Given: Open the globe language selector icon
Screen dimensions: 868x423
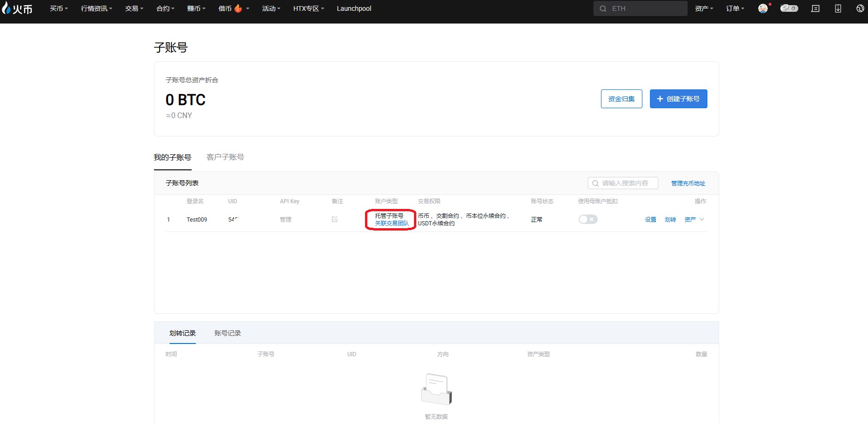Looking at the screenshot, I should [x=860, y=8].
